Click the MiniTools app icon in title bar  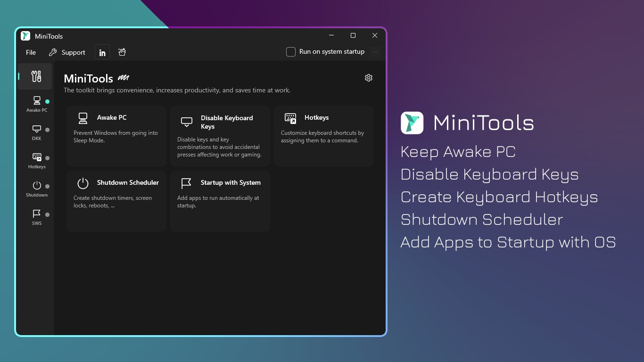tap(25, 36)
